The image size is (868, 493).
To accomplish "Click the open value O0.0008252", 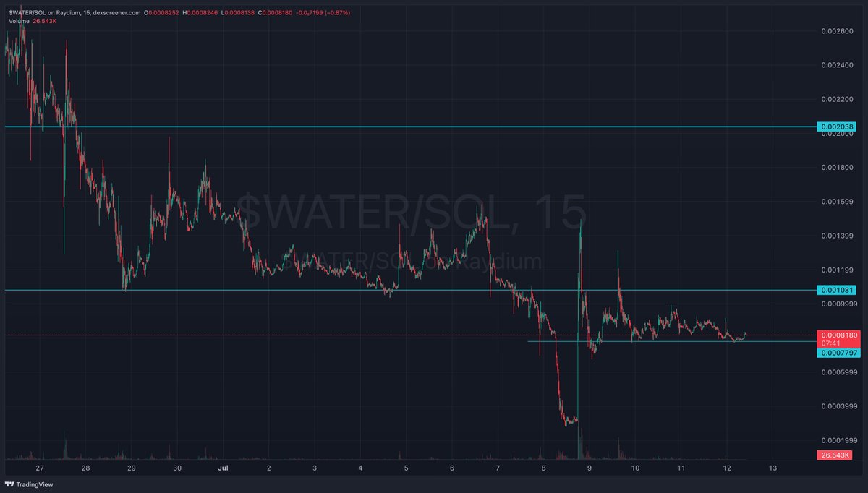I will coord(163,12).
